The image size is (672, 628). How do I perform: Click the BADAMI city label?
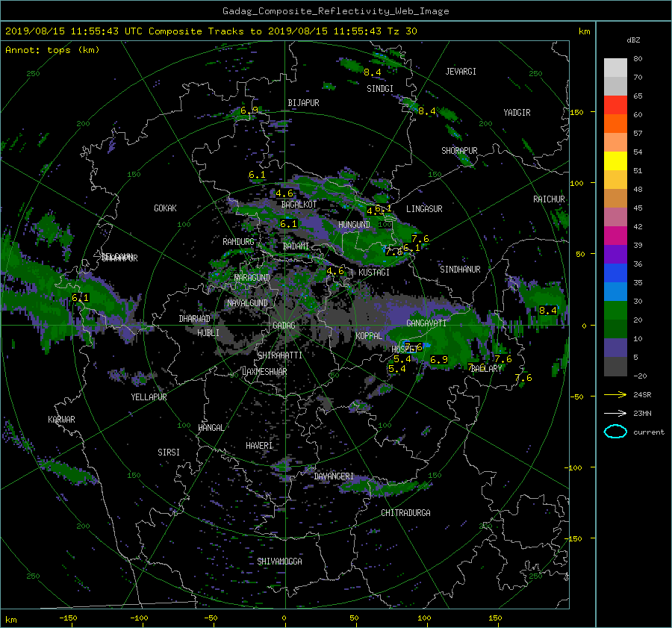click(296, 246)
